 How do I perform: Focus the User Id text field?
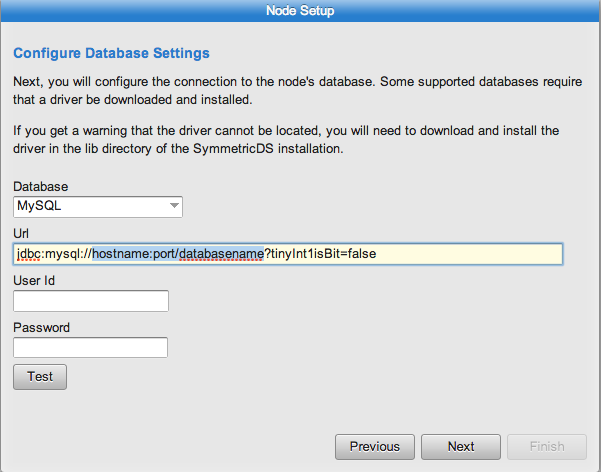[x=91, y=301]
